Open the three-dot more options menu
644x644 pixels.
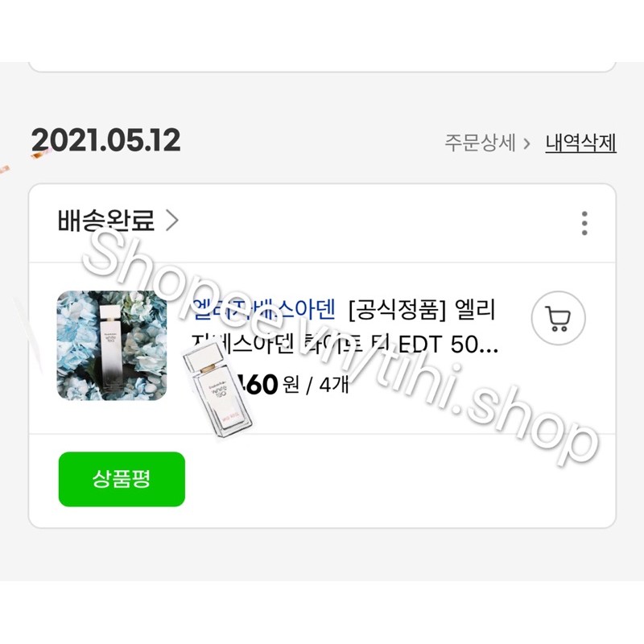coord(584,224)
